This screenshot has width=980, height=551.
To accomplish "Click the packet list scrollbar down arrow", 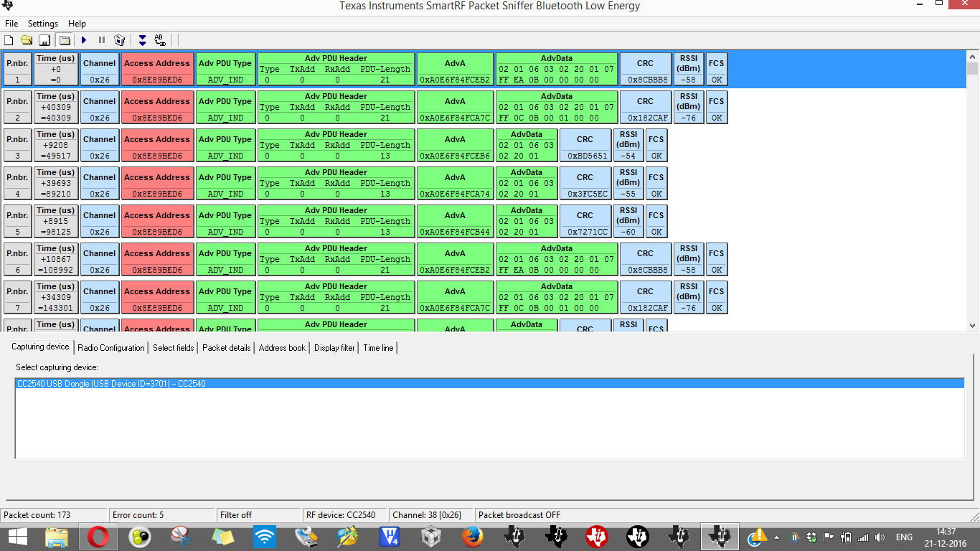I will pyautogui.click(x=973, y=325).
